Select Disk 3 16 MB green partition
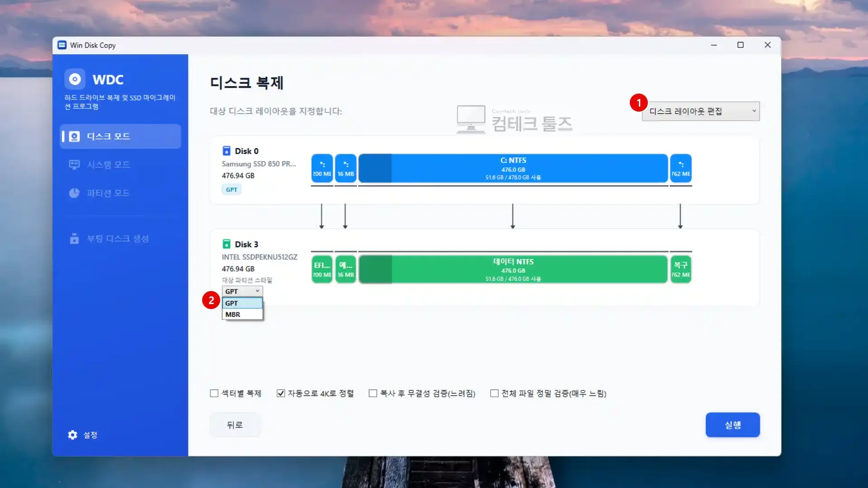Screen dimensions: 868x488 346,269
